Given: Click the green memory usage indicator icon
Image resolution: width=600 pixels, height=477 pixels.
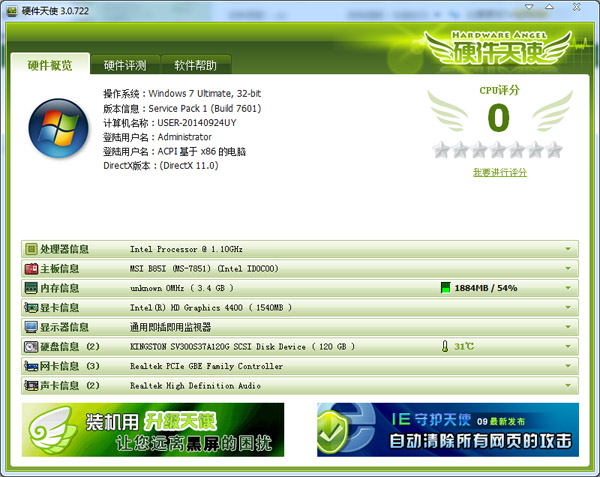Looking at the screenshot, I should 445,288.
